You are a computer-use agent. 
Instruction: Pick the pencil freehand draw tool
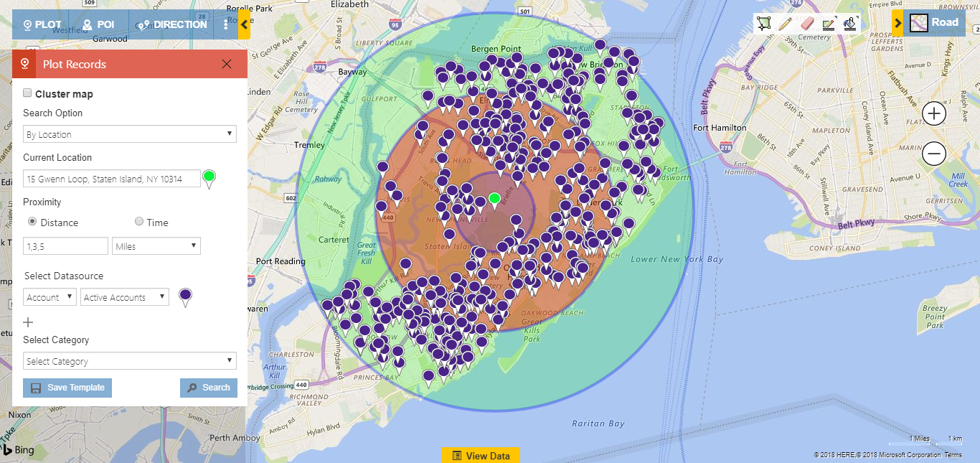click(785, 24)
